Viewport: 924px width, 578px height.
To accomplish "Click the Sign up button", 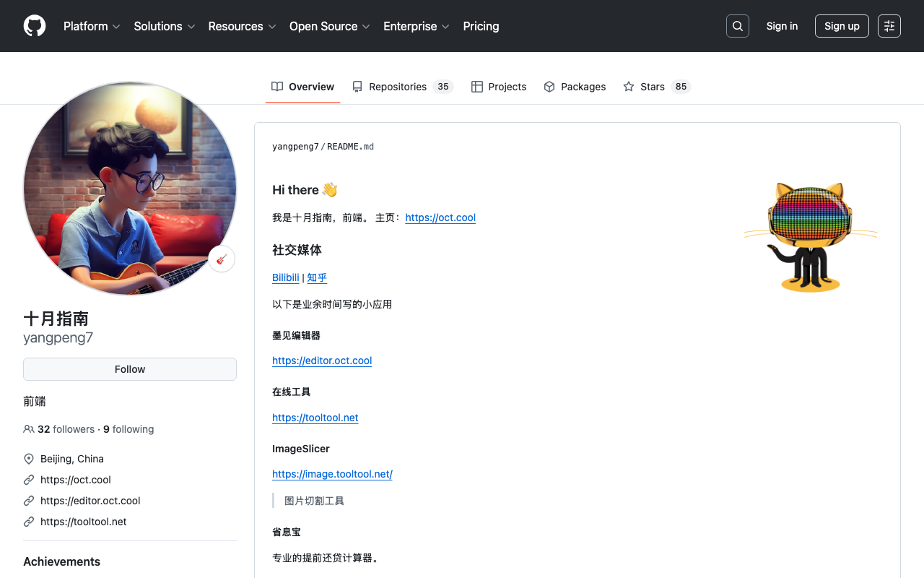I will click(x=842, y=26).
